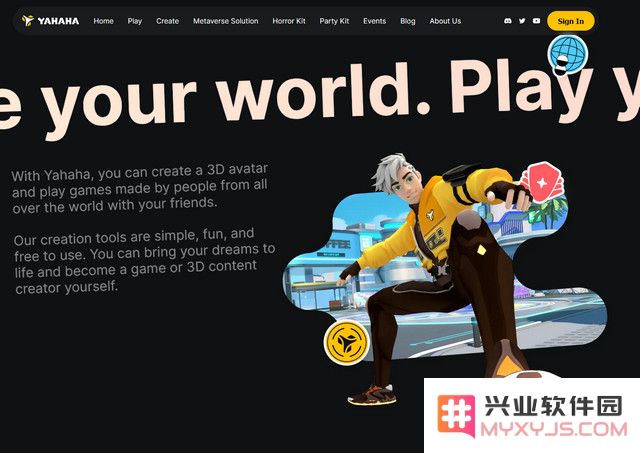Screen dimensions: 640x453
Task: Click the avatar character image
Action: 441,278
